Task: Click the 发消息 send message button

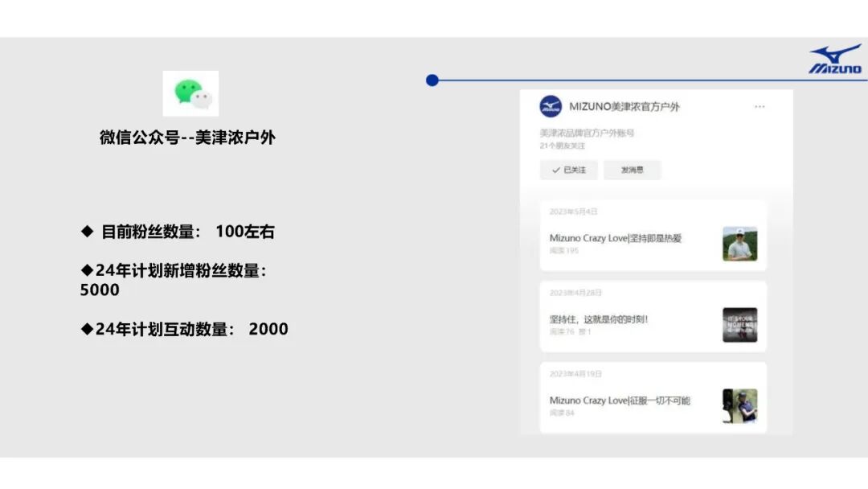Action: 633,170
